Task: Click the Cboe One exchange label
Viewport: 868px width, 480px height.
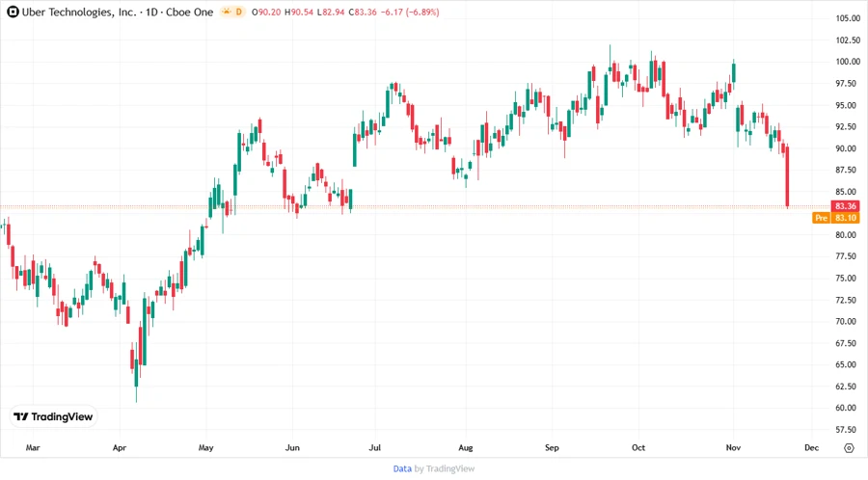Action: click(189, 12)
